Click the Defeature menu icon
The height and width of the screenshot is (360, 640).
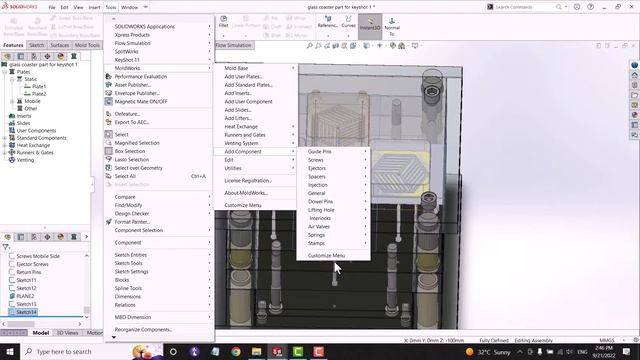pos(109,114)
